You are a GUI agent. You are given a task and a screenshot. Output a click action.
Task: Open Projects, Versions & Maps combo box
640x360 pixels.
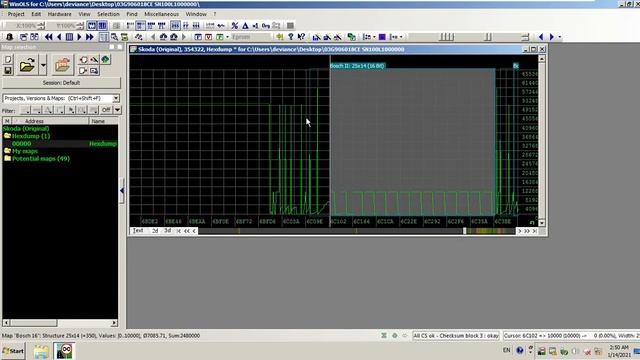point(61,98)
